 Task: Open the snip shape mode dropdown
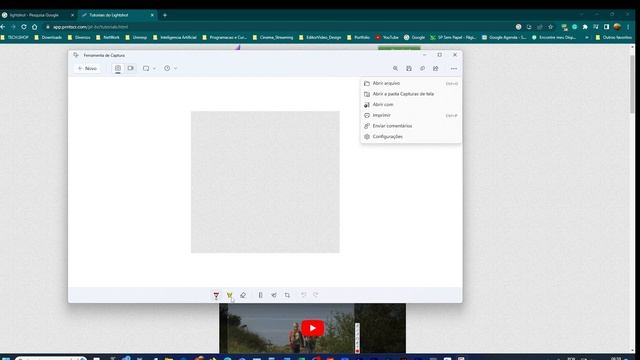tap(149, 68)
